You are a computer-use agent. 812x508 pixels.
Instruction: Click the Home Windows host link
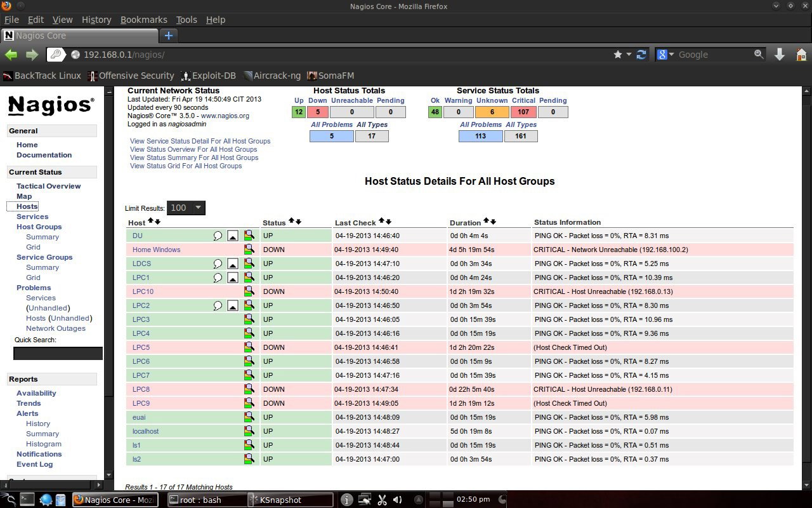(156, 250)
